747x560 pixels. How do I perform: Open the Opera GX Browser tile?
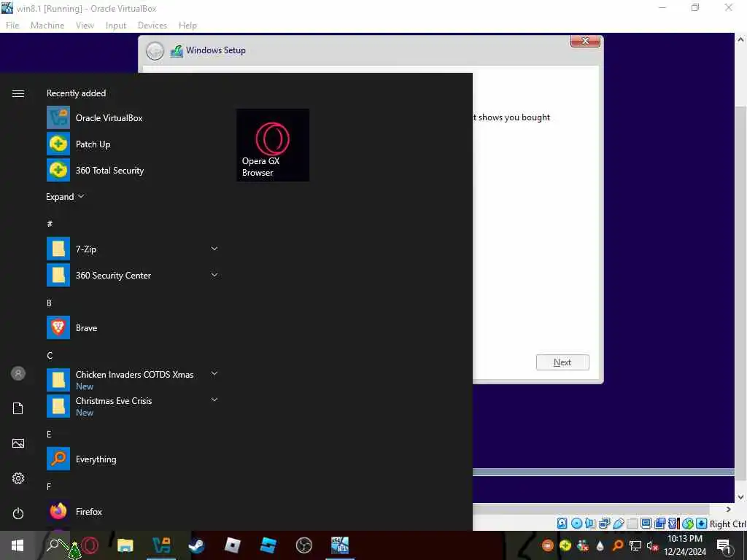coord(273,145)
